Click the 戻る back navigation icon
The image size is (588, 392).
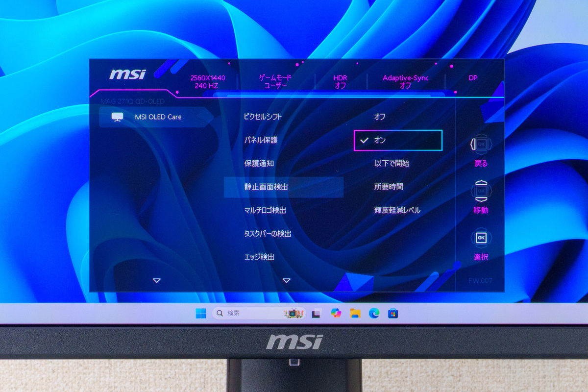(481, 145)
